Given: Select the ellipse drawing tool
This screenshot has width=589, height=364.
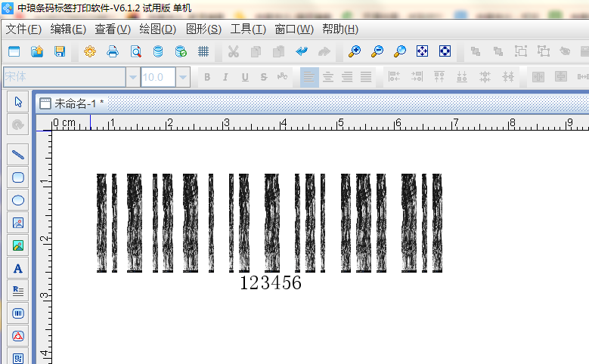Looking at the screenshot, I should pyautogui.click(x=18, y=200).
